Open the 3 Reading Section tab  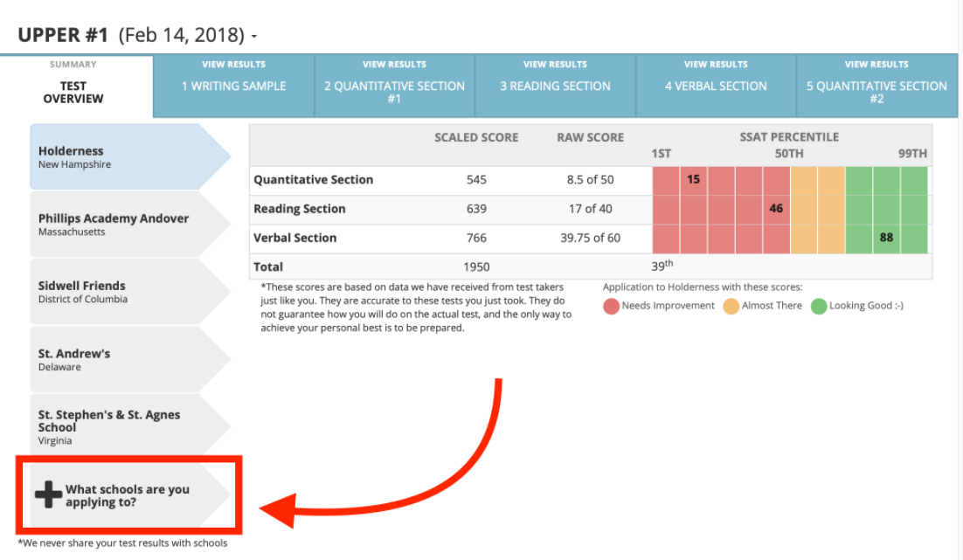coord(555,86)
